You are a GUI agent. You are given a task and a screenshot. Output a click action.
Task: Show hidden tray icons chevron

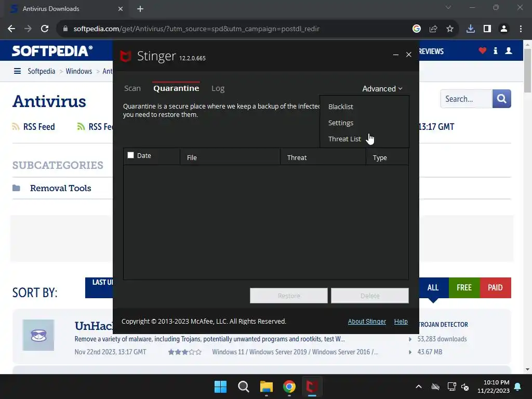419,387
